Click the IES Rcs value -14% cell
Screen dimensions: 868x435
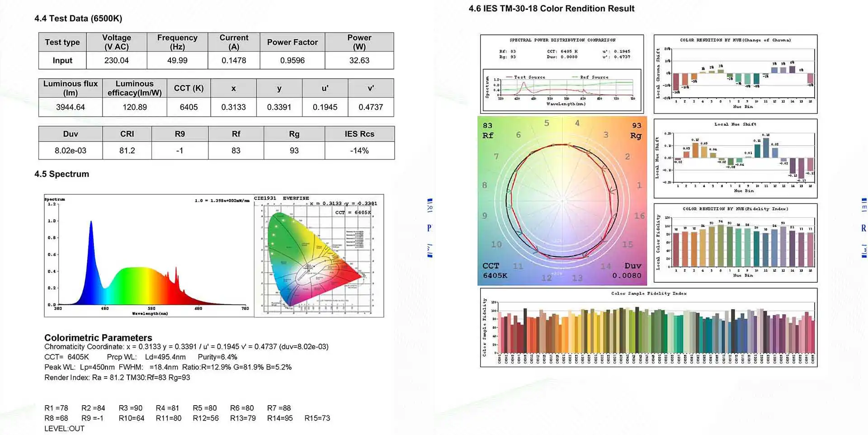(359, 151)
